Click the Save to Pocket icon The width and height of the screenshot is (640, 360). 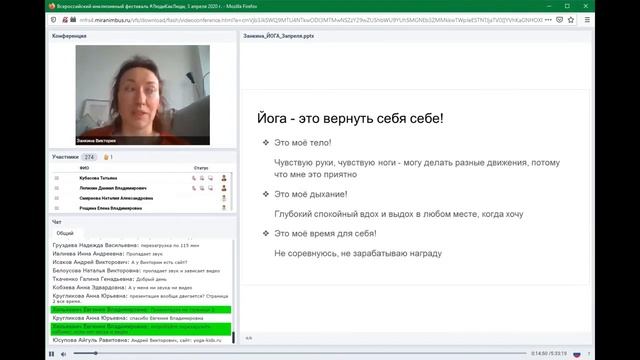[560, 20]
